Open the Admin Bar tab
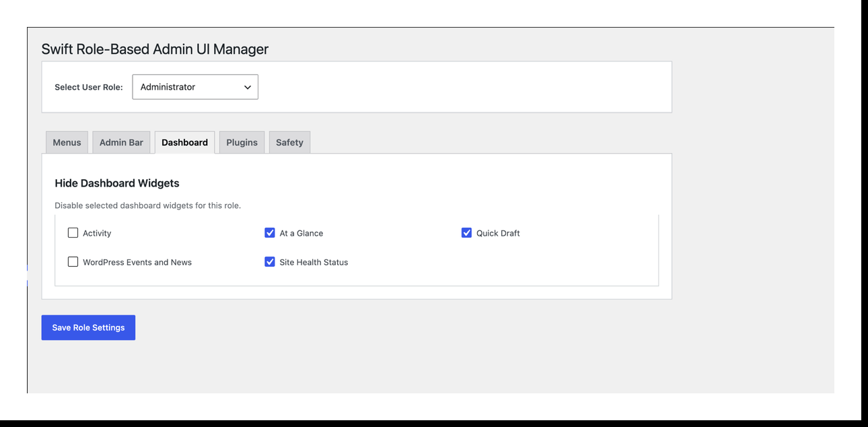868x427 pixels. (x=121, y=142)
